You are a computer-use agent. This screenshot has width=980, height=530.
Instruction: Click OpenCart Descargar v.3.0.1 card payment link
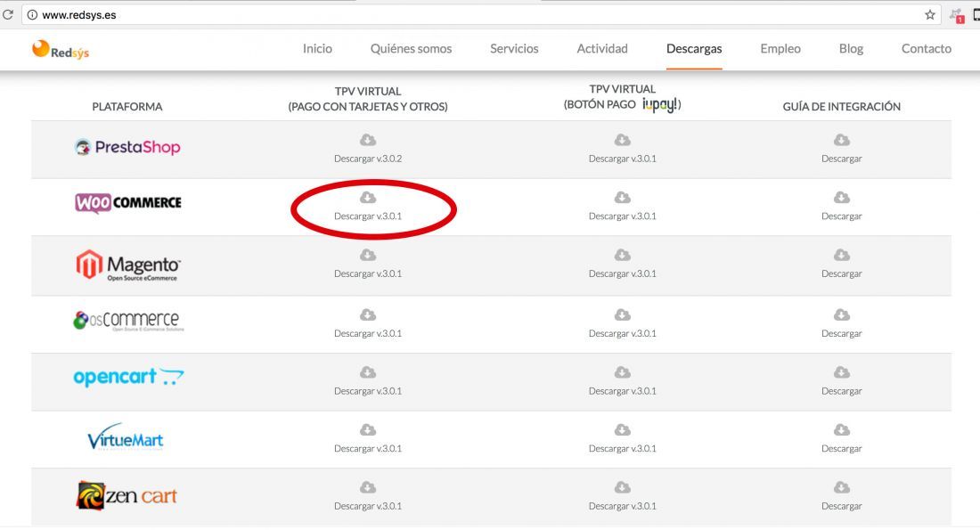[x=368, y=391]
